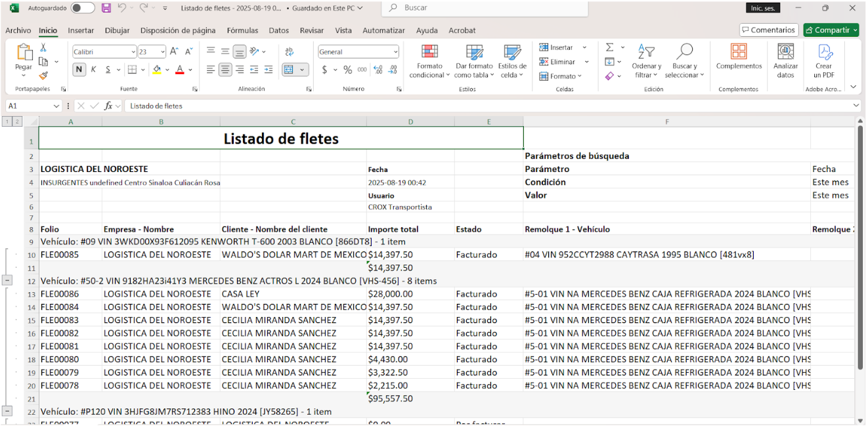Toggle bold (N) formatting
868x426 pixels.
click(79, 70)
